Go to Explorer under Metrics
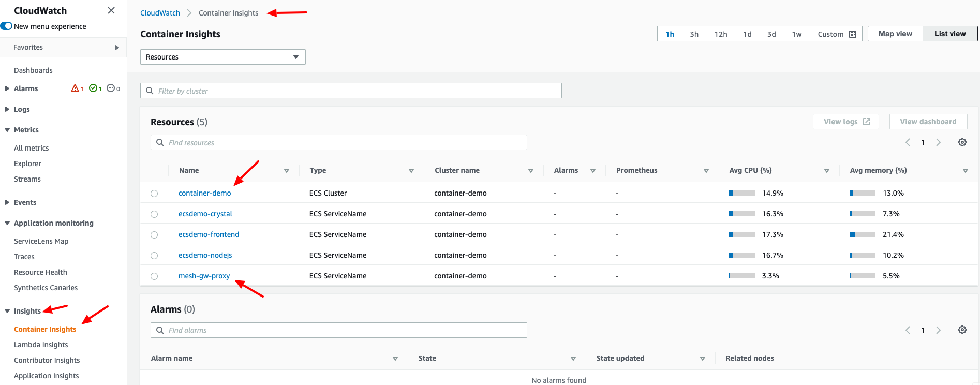 (27, 164)
